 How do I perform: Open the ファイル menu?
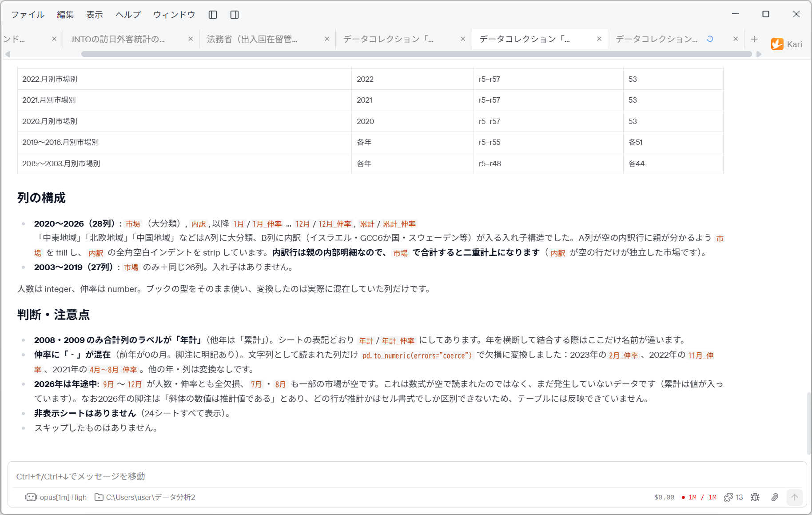point(28,15)
